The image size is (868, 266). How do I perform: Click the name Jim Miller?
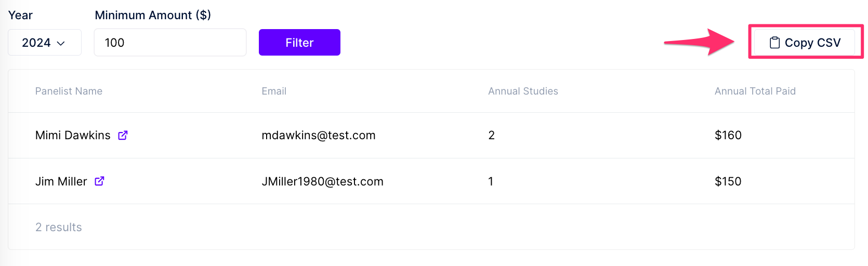(61, 181)
